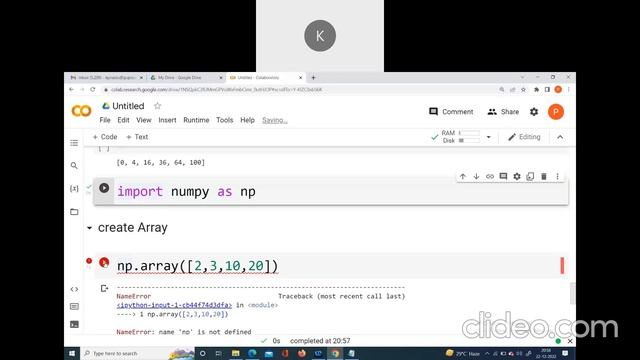Run the import numpy cell
The height and width of the screenshot is (360, 640).
(x=104, y=188)
